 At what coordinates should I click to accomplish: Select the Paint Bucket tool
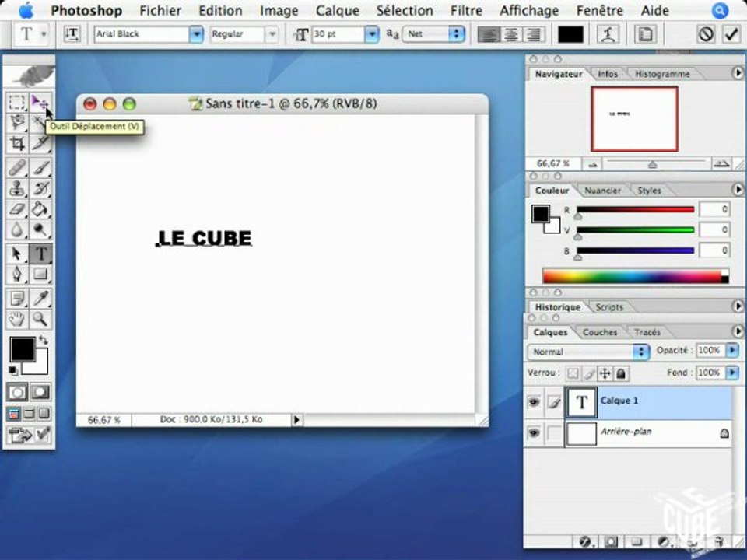(40, 209)
